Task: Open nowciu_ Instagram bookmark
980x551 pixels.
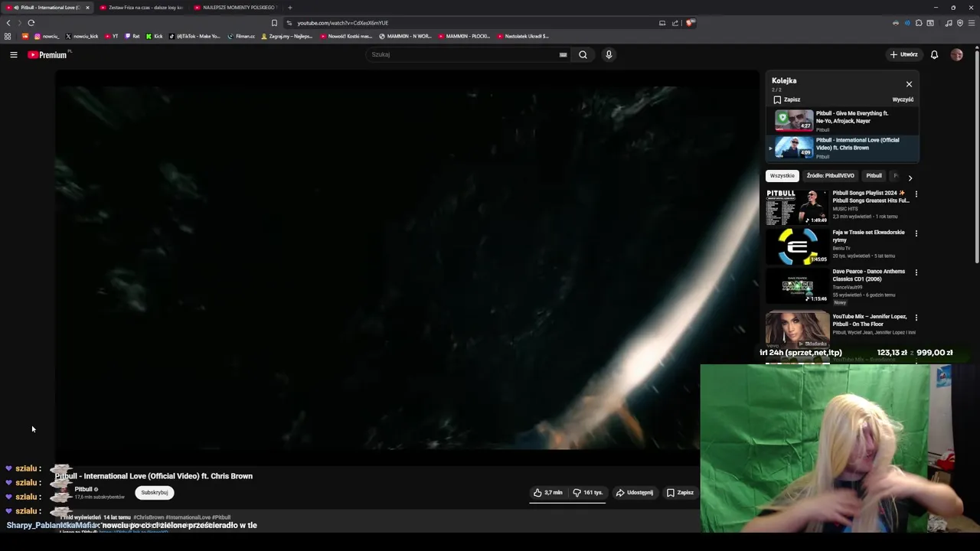Action: 47,36
